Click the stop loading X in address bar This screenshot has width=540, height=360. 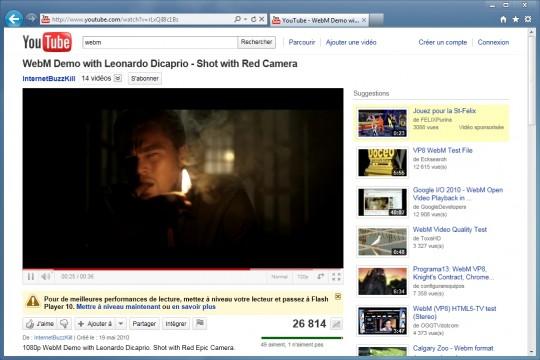(262, 19)
